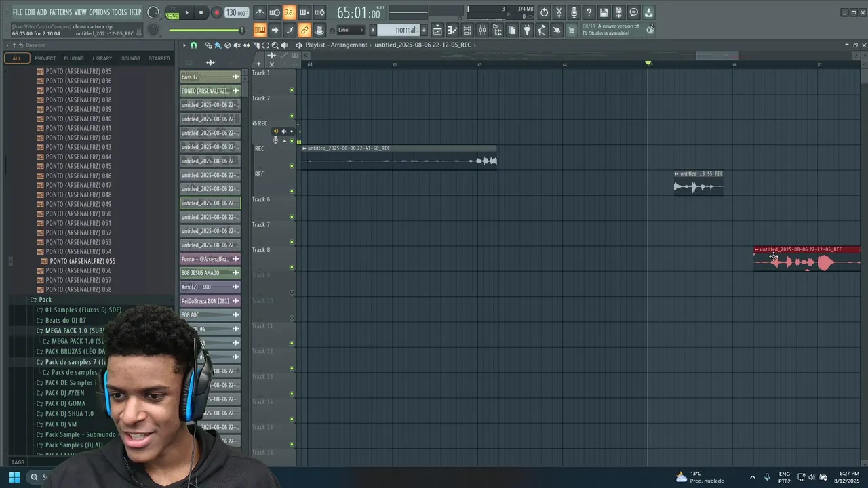The width and height of the screenshot is (868, 488).
Task: Open the playlist options menu arrow
Action: coord(184,45)
